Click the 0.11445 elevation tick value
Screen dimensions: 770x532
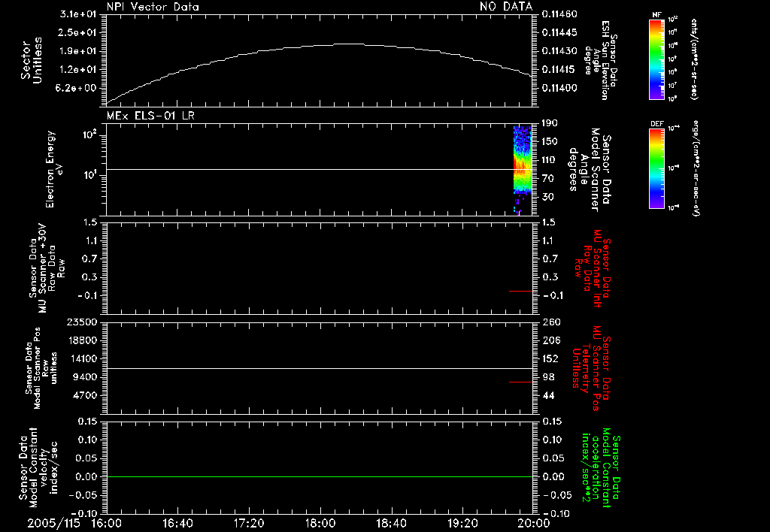(x=559, y=32)
